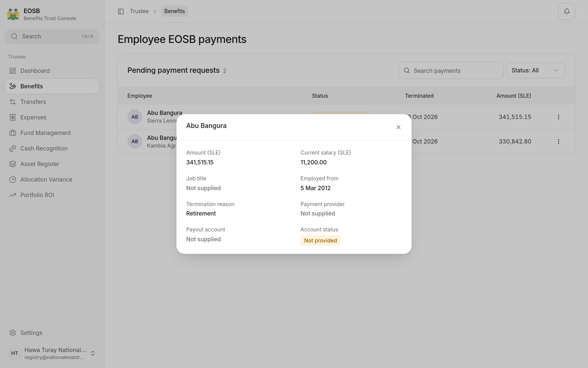
Task: Toggle the sidebar panel icon
Action: tap(121, 11)
